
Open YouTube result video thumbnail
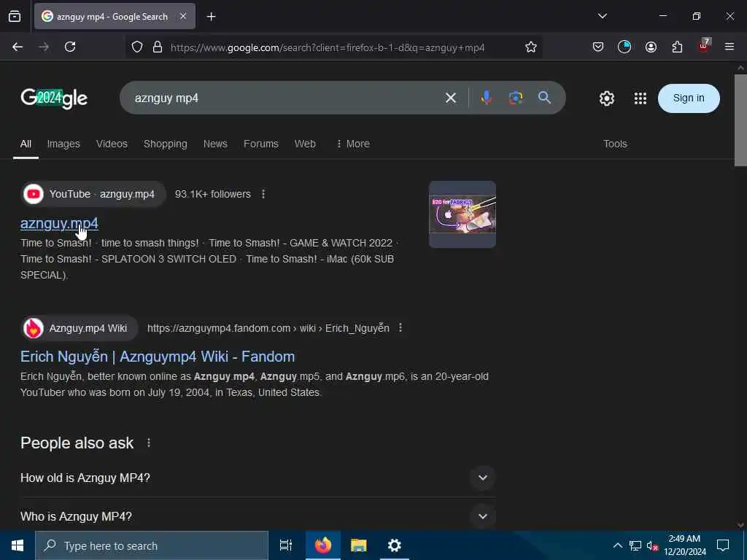pos(462,214)
